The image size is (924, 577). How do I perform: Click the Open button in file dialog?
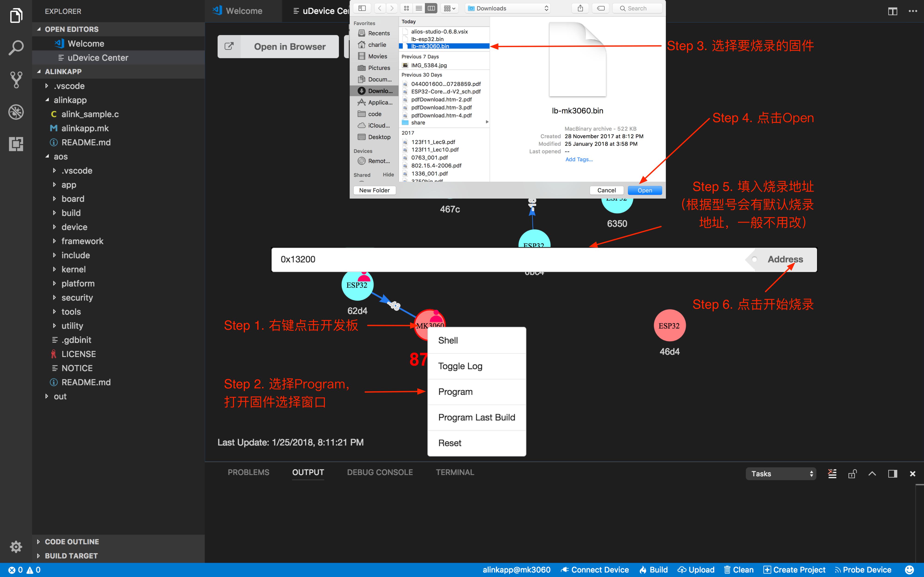click(644, 190)
